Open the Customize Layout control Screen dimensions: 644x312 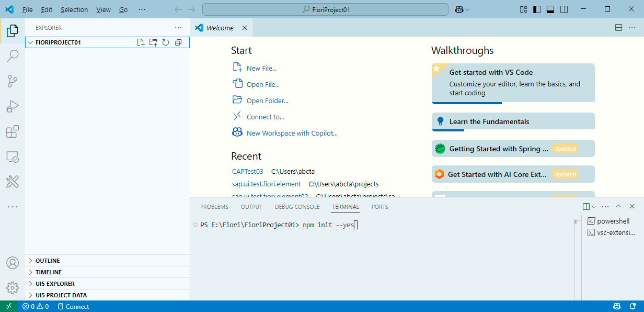[524, 9]
